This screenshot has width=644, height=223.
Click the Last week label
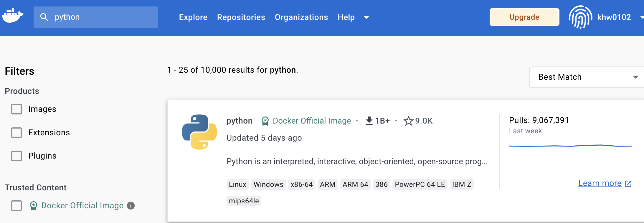coord(525,131)
